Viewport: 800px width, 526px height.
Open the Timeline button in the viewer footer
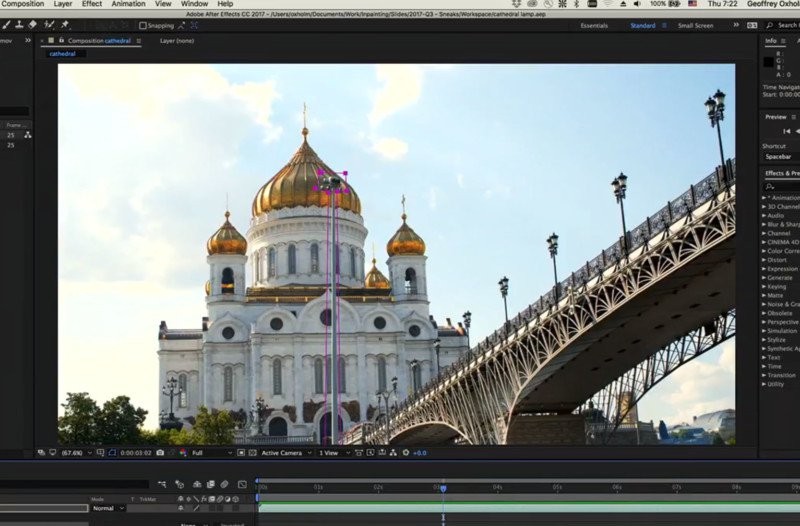pyautogui.click(x=382, y=453)
